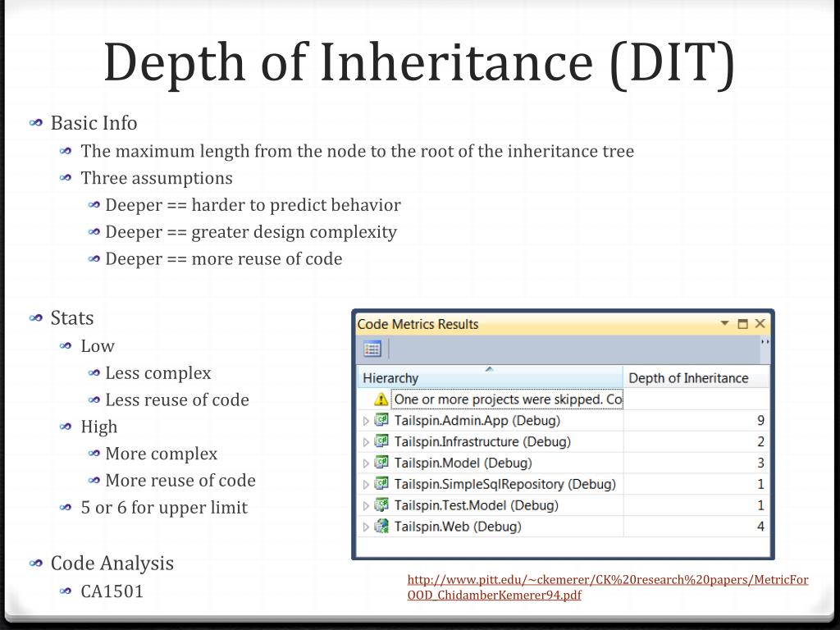Screen dimensions: 840x630
Task: Click the Code Metrics column chooser toolbar icon
Action: click(372, 349)
